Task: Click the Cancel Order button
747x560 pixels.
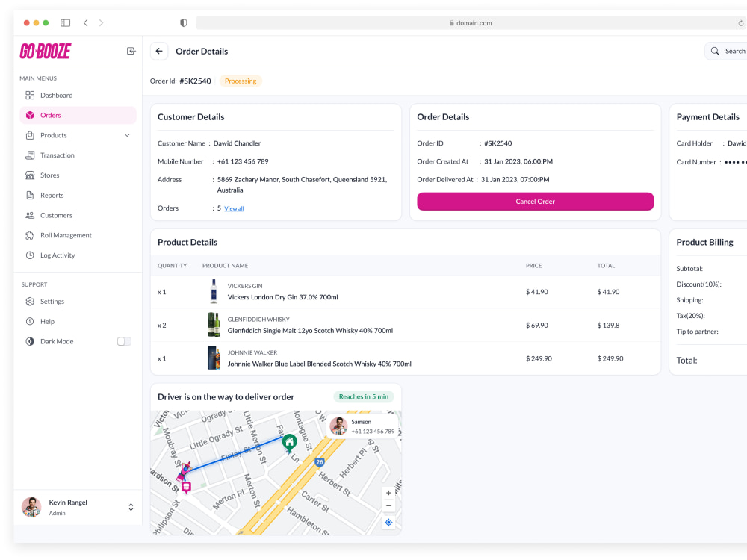Action: (535, 202)
